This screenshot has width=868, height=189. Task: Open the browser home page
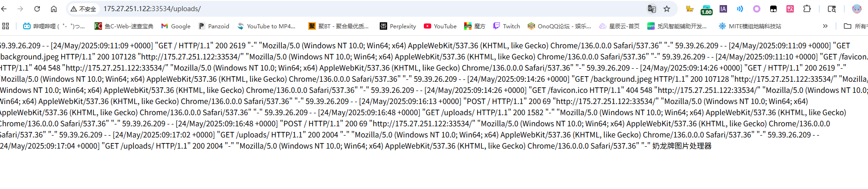point(54,9)
